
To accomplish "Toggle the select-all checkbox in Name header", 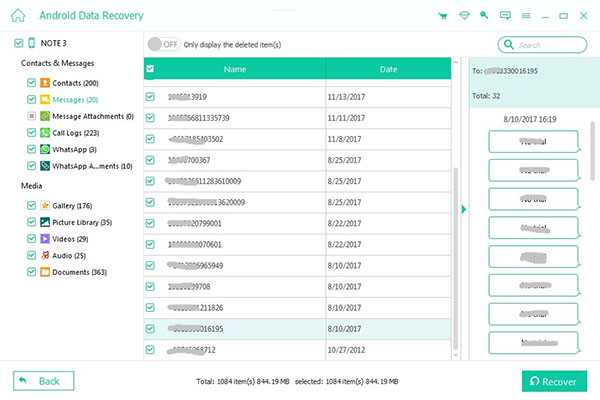I will point(150,69).
